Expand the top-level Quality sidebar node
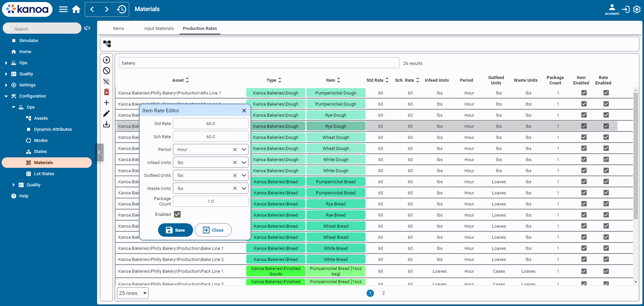This screenshot has width=644, height=306. 6,74
